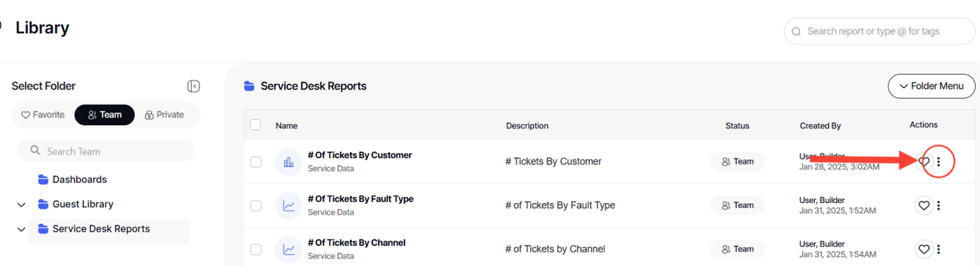This screenshot has width=980, height=266.
Task: Click the bar chart icon for Tickets By Customer
Action: click(x=288, y=162)
